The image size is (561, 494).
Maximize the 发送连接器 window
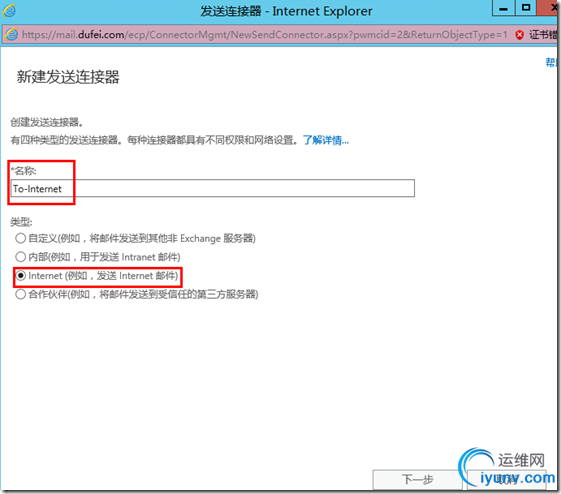(x=526, y=8)
